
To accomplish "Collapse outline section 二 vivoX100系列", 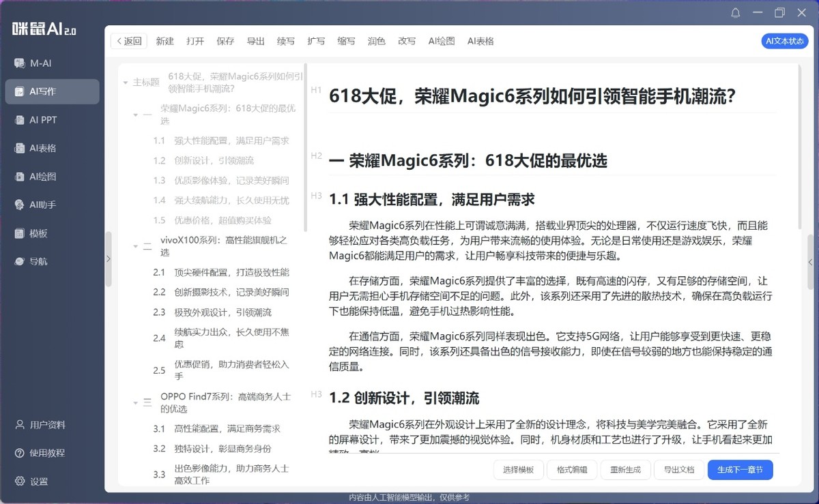I will click(x=136, y=247).
